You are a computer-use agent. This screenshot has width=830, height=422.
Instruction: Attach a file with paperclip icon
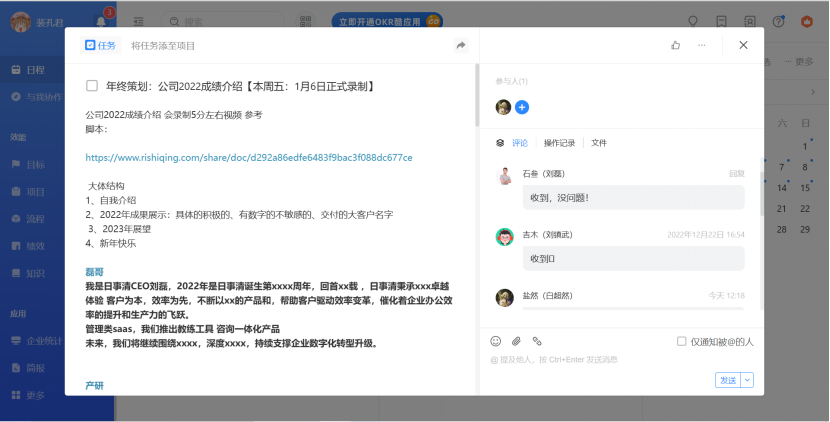click(x=516, y=341)
